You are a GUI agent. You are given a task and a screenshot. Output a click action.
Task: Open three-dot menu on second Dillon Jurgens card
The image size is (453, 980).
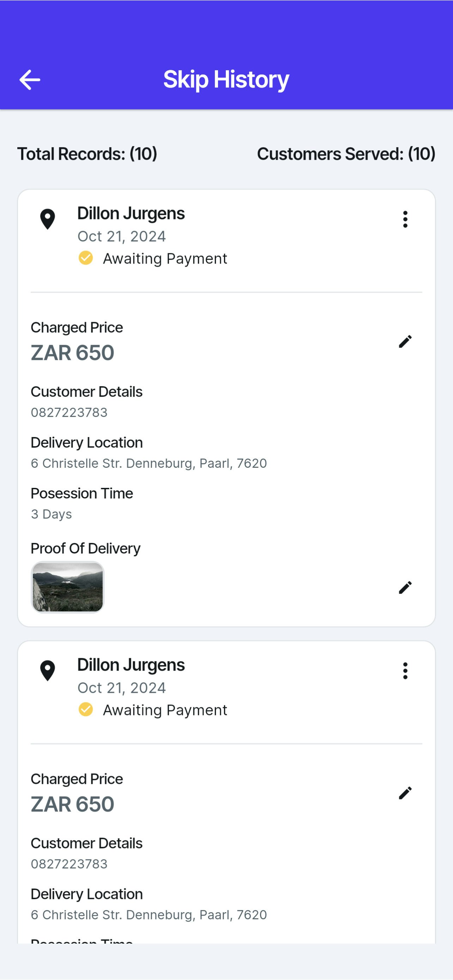tap(405, 671)
